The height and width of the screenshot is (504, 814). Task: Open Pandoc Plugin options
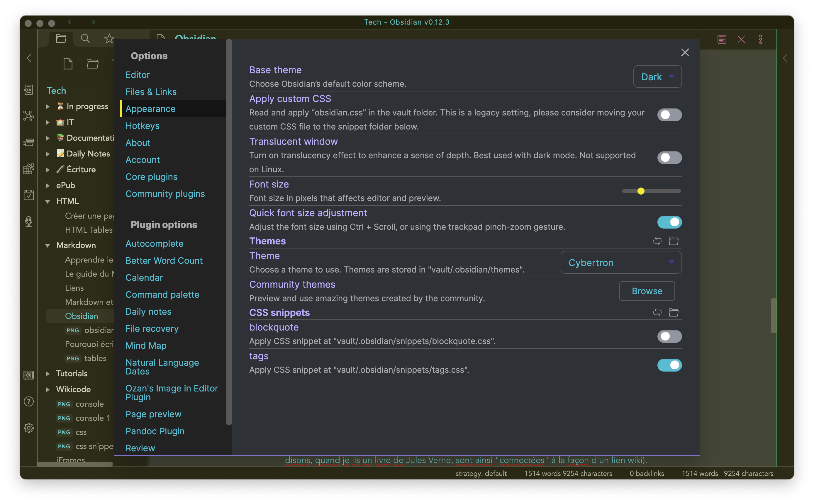[x=155, y=431]
